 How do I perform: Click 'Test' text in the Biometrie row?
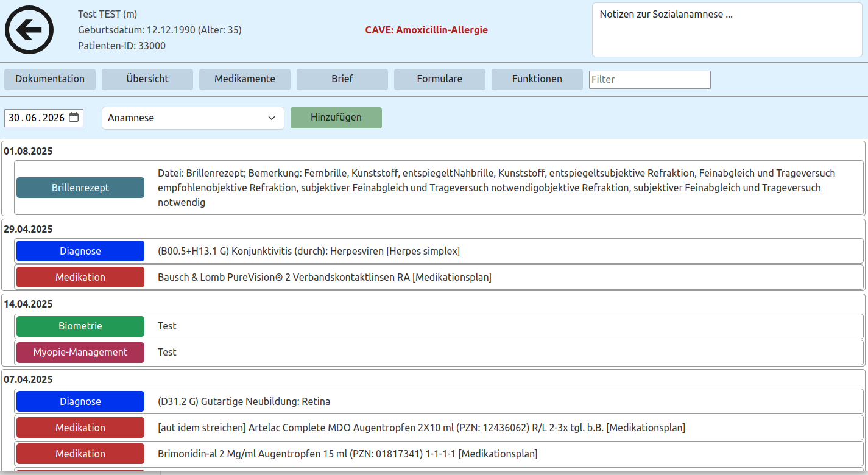click(167, 326)
